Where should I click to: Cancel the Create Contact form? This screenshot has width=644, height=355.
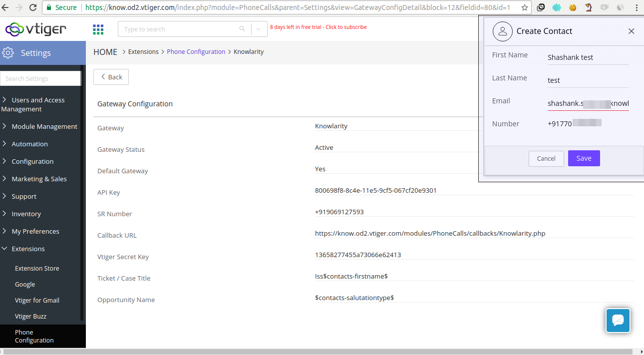pyautogui.click(x=546, y=158)
